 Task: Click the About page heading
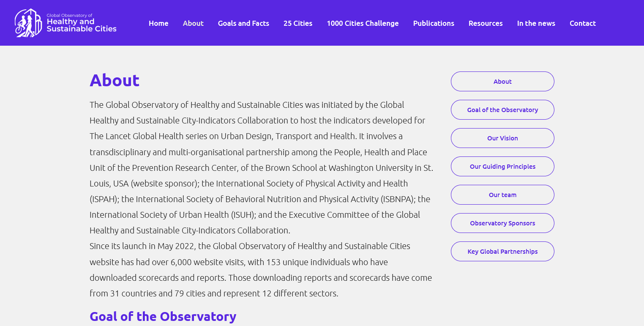[115, 80]
